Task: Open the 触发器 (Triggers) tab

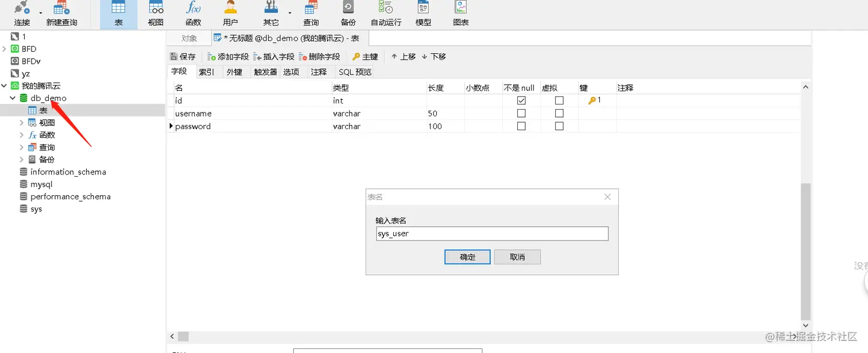Action: tap(264, 71)
